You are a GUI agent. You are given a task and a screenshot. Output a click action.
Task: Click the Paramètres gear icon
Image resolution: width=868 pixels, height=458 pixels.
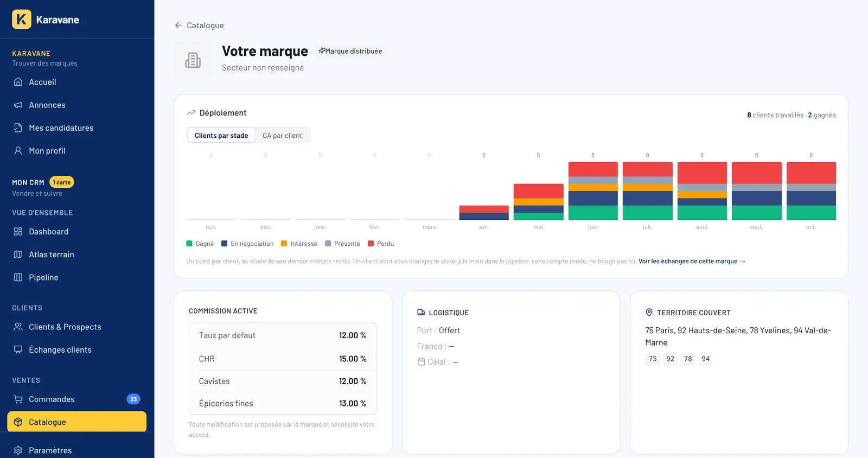tap(18, 450)
